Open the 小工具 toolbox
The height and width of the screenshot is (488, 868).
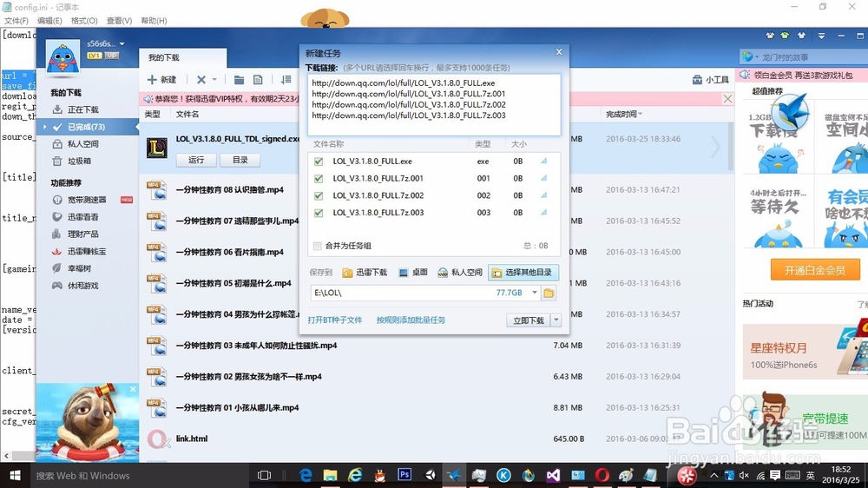[x=711, y=80]
